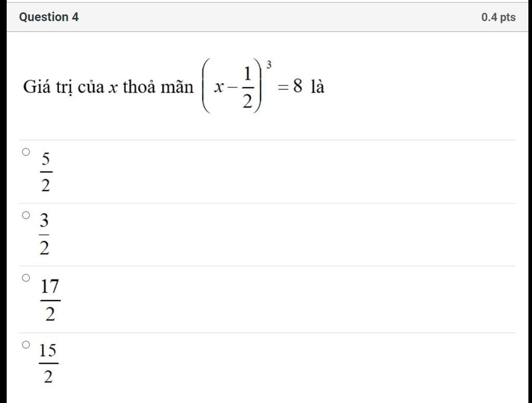Viewport: 532px width, 403px height.
Task: Pick the radio button beside 15/2
Action: coord(26,344)
